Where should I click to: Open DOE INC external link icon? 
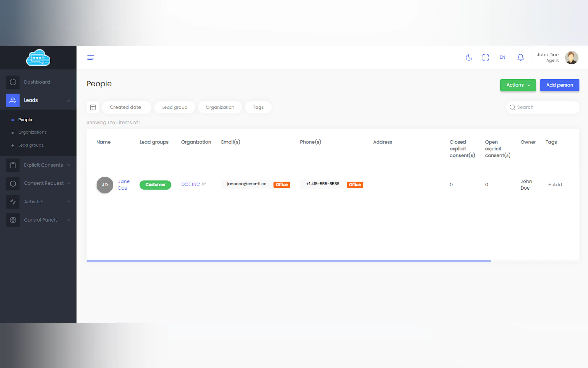point(204,184)
